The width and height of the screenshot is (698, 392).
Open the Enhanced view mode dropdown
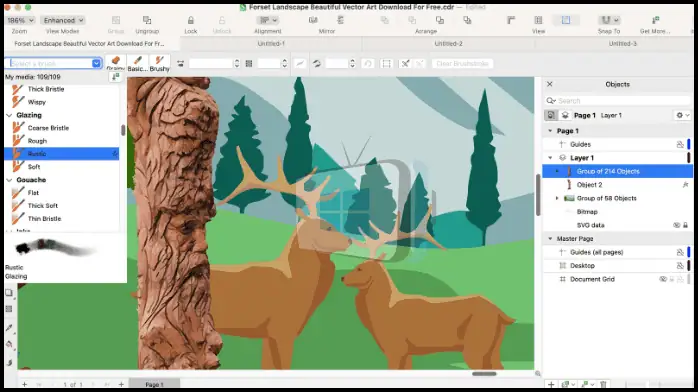point(63,20)
